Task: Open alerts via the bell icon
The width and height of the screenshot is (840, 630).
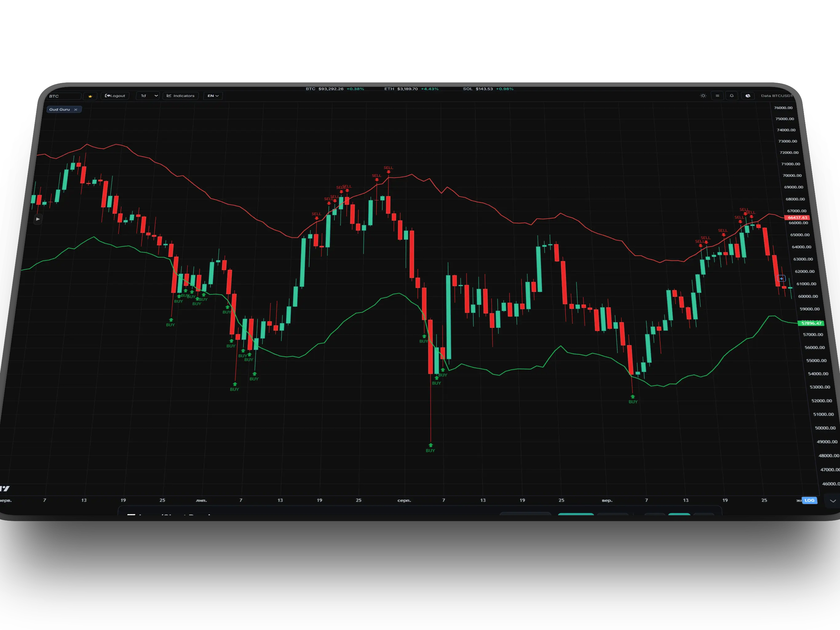Action: tap(731, 96)
